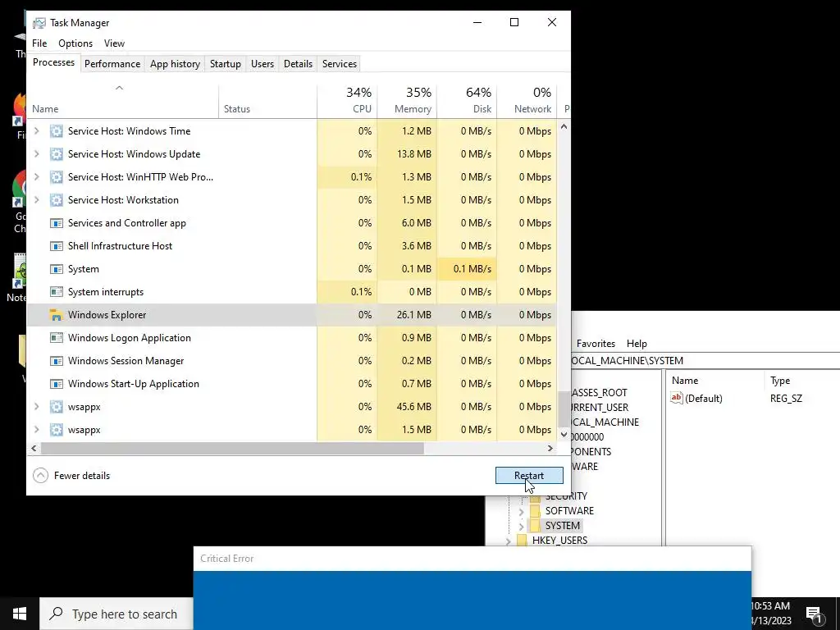Click the 45.6 MB wsappx gear icon
This screenshot has height=630, width=840.
[x=57, y=407]
